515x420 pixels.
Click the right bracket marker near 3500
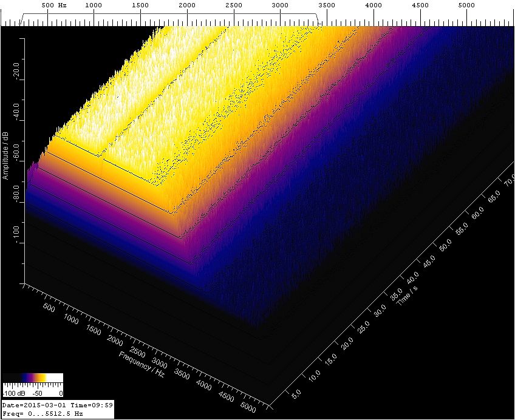point(320,21)
